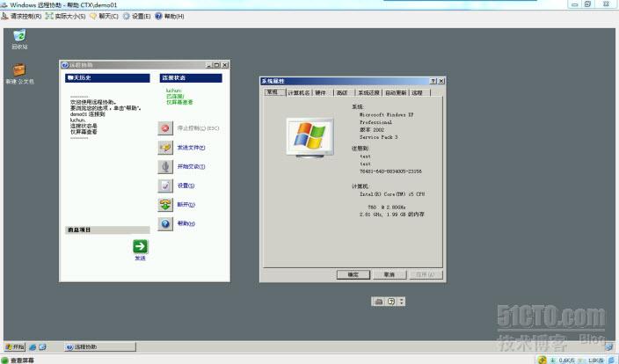Click the red stop control icon
Image resolution: width=619 pixels, height=364 pixels.
pos(165,128)
